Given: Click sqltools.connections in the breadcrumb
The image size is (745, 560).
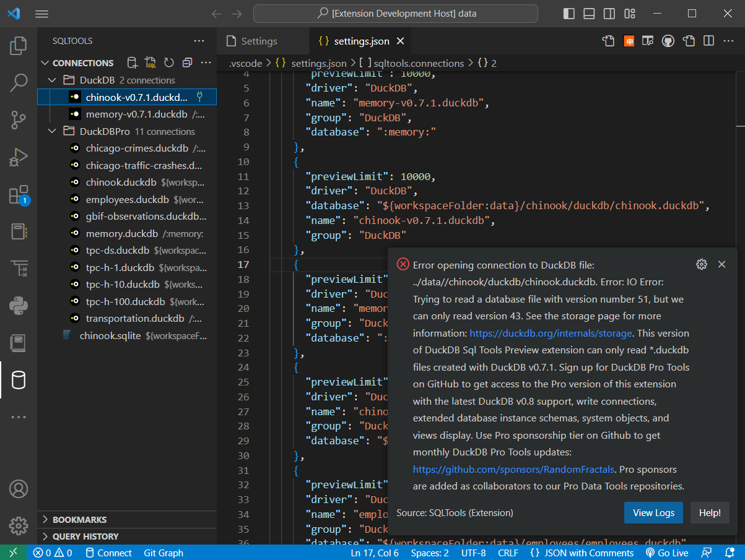Looking at the screenshot, I should click(419, 63).
